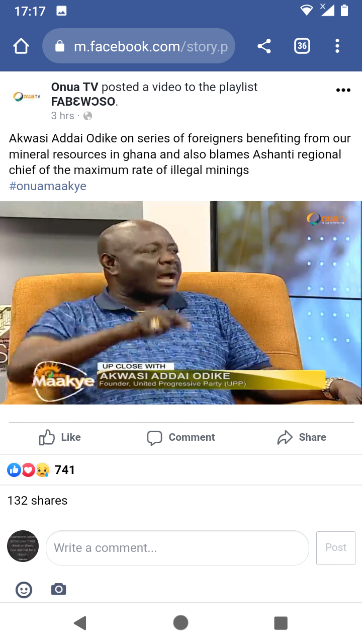The image size is (362, 644).
Task: Open the Onua TV page link
Action: [x=74, y=87]
